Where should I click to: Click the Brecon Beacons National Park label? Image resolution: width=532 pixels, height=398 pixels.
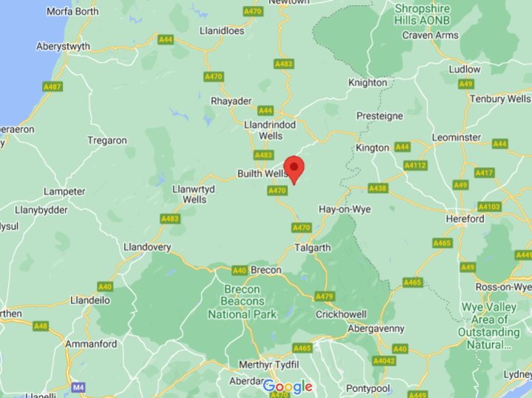point(242,302)
